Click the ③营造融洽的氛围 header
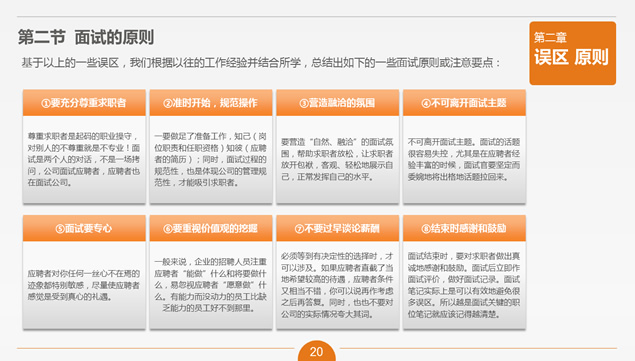The width and height of the screenshot is (635, 361). pyautogui.click(x=337, y=103)
